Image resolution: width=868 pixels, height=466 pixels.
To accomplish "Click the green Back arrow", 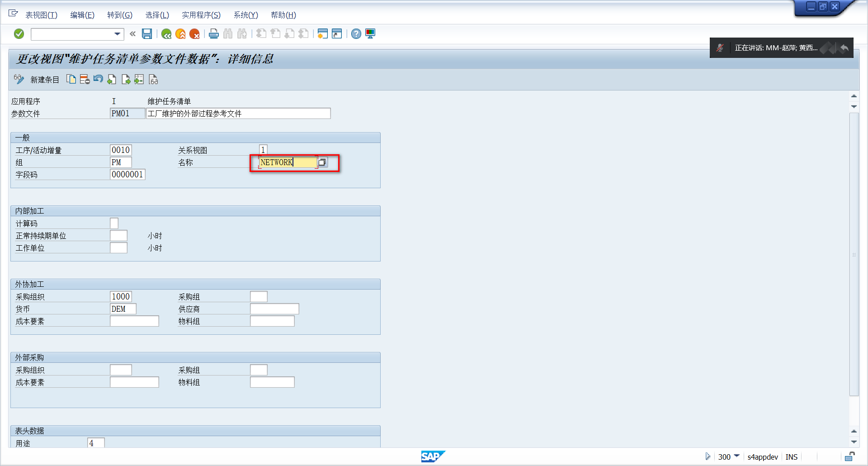I will click(x=166, y=33).
